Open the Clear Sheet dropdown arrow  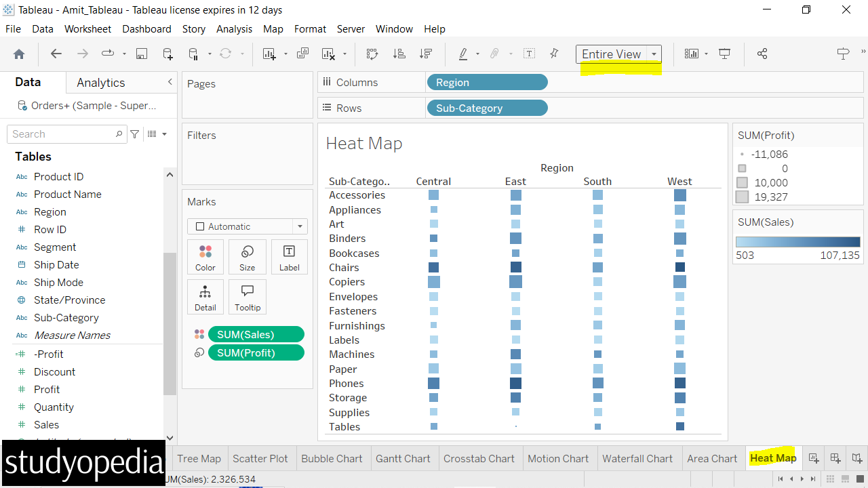coord(344,54)
